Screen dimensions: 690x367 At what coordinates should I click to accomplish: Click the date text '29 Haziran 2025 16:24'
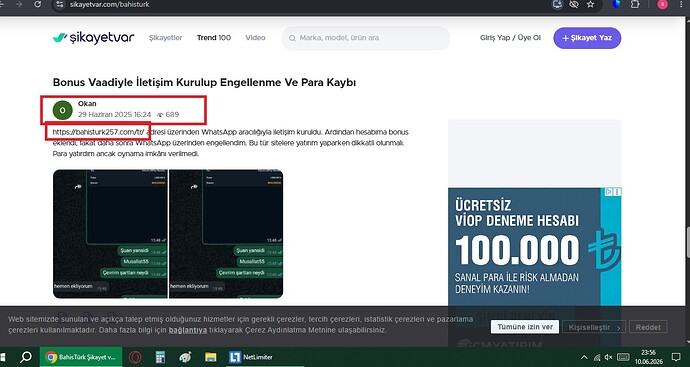click(x=114, y=114)
